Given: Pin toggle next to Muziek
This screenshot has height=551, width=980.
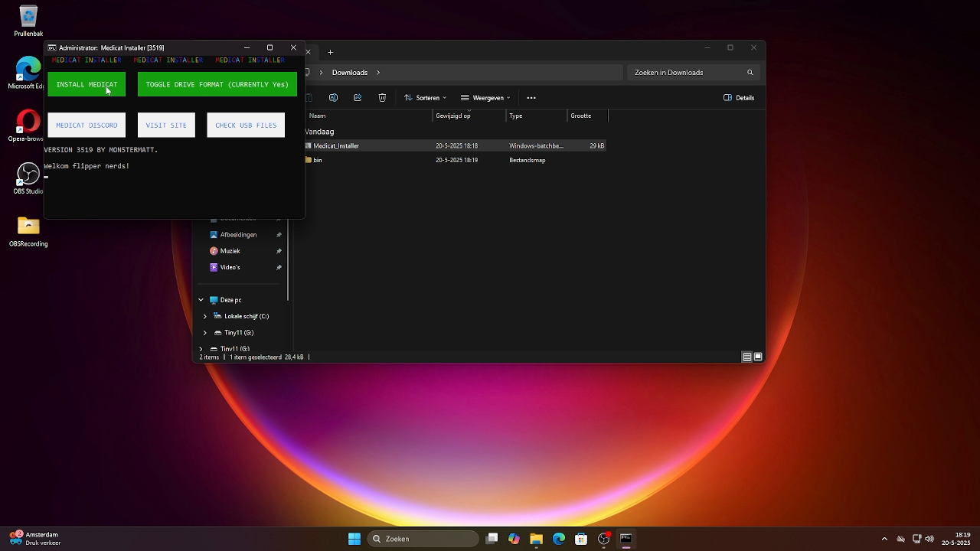Looking at the screenshot, I should pos(279,251).
